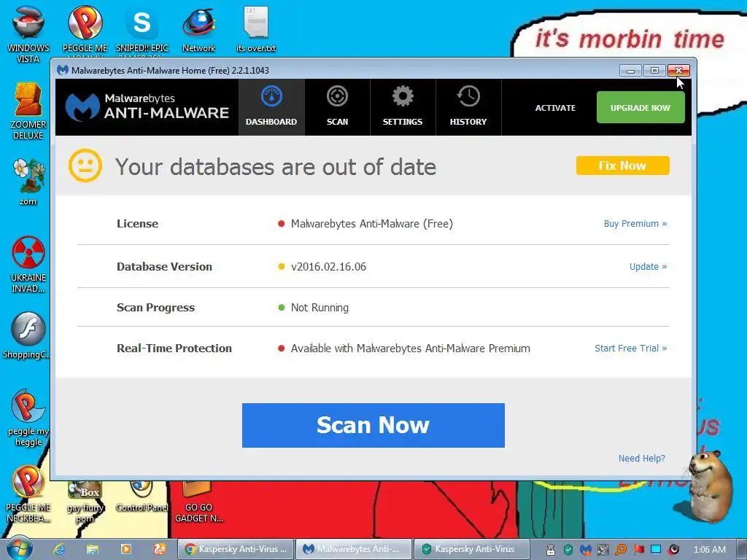Open Windows Explorer from the taskbar
This screenshot has width=747, height=560.
click(x=93, y=549)
